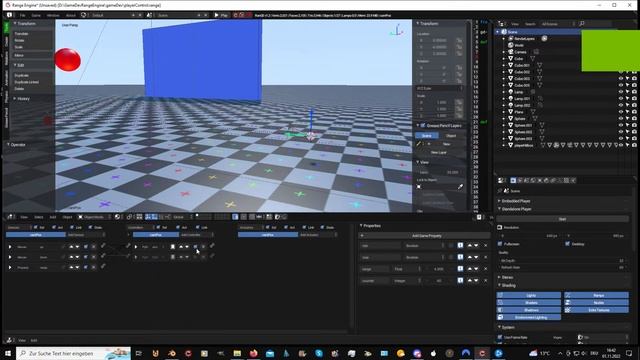Click the playerHitbox mesh icon in outliner
Screen dimensions: 640x360
pyautogui.click(x=511, y=145)
